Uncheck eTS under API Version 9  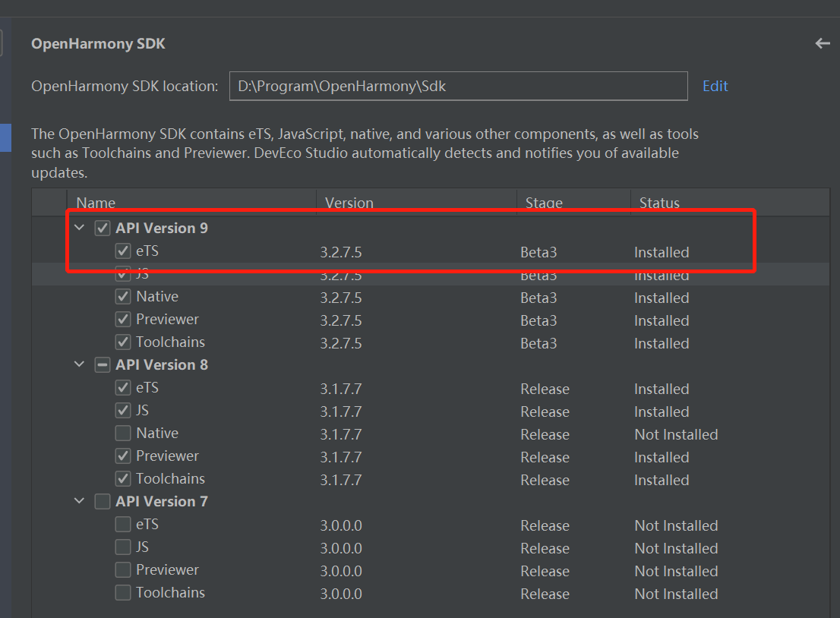(123, 251)
